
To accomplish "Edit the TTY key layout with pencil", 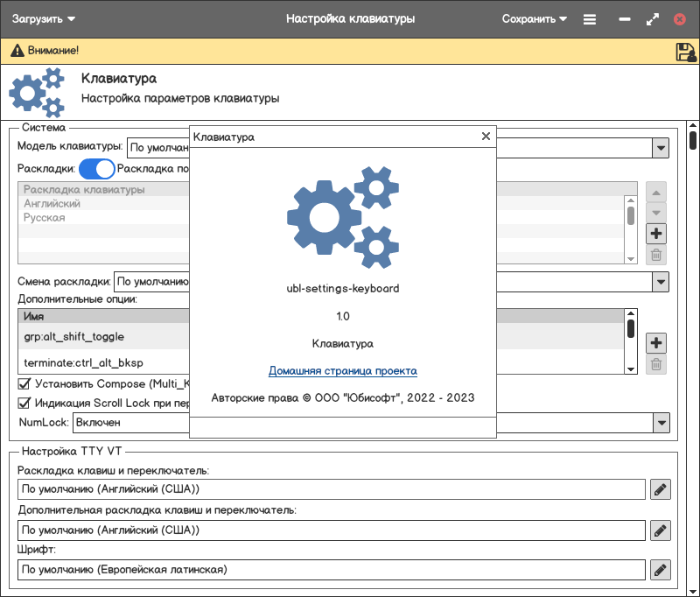I will 661,488.
